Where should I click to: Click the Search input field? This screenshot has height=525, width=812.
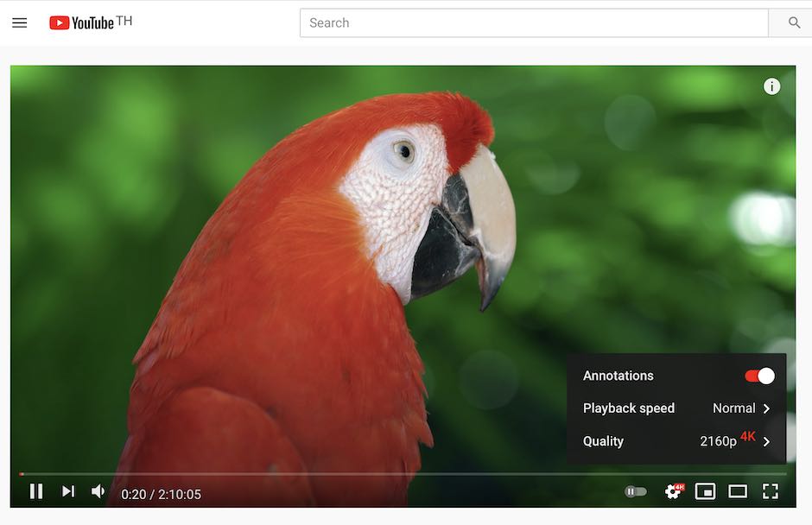pos(534,22)
